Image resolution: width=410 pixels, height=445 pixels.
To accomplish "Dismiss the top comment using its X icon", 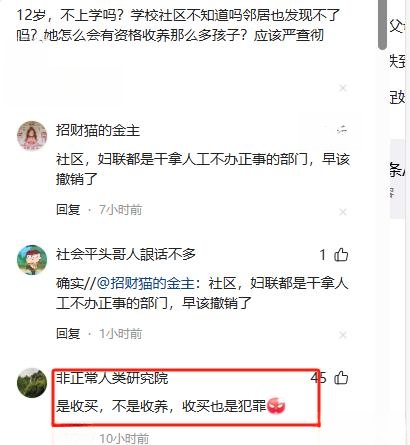I will 343,88.
